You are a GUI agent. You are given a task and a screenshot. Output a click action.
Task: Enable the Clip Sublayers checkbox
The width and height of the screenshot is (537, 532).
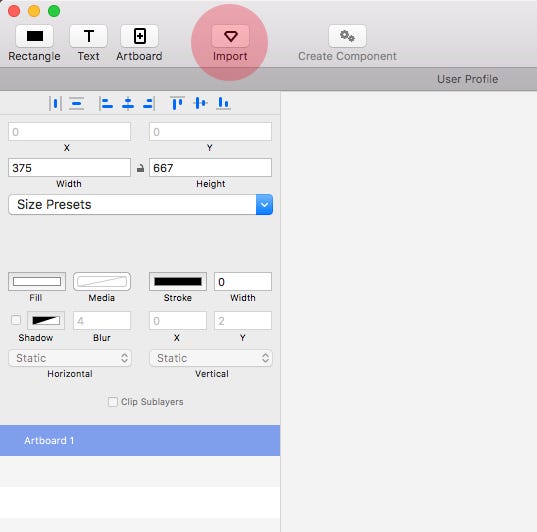click(113, 401)
